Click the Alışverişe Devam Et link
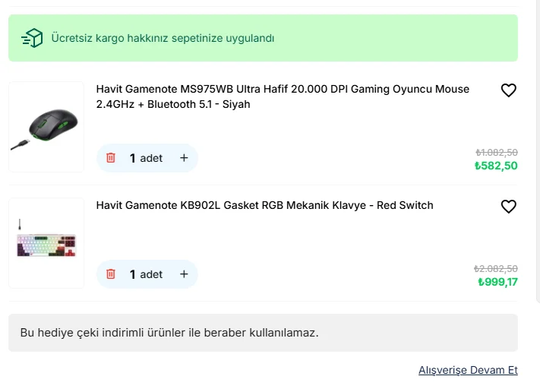Viewport: 540px width, 392px height. (468, 370)
